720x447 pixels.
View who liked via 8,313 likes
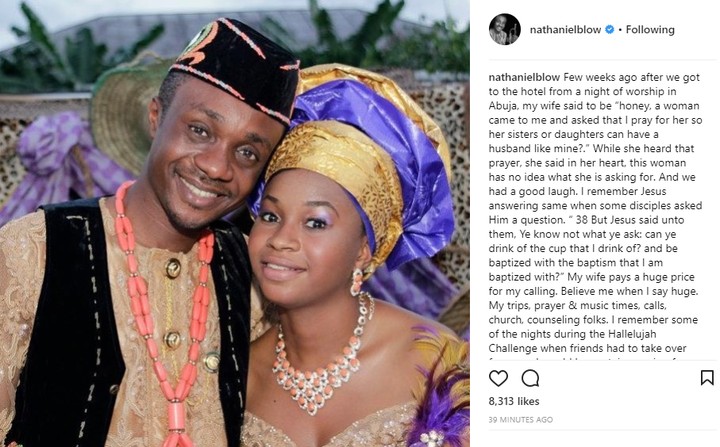coord(514,401)
